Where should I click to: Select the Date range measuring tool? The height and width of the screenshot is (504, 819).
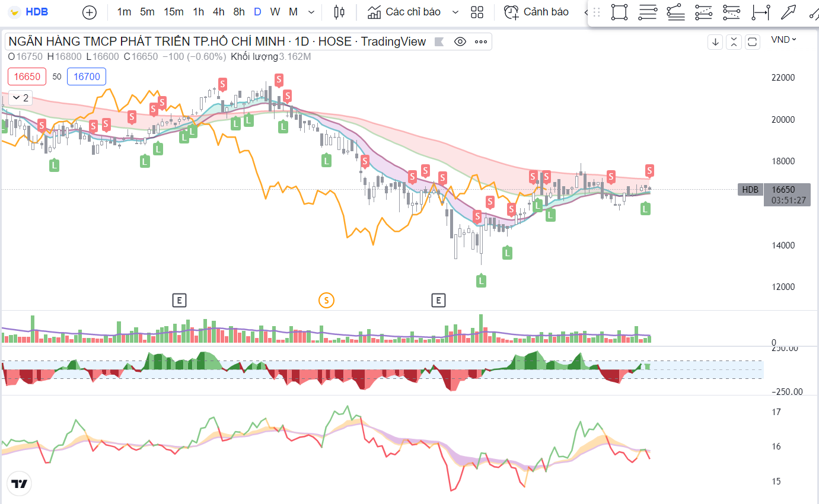click(x=760, y=12)
